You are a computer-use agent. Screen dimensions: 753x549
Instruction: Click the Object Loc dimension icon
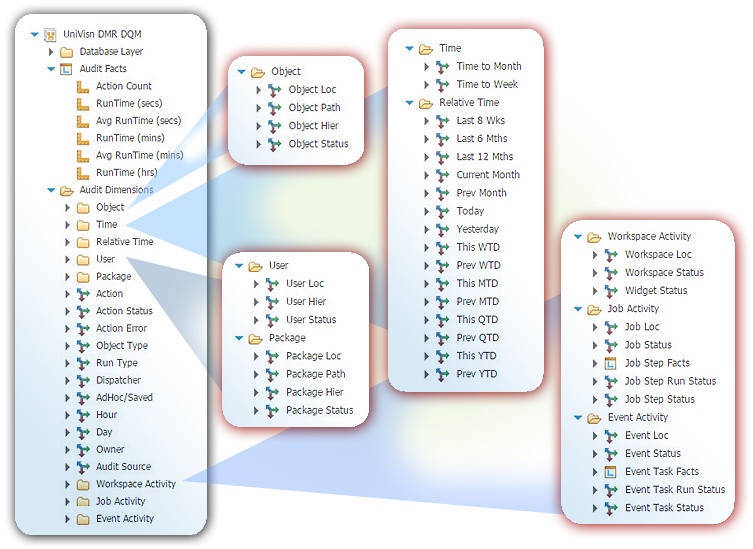tap(275, 90)
